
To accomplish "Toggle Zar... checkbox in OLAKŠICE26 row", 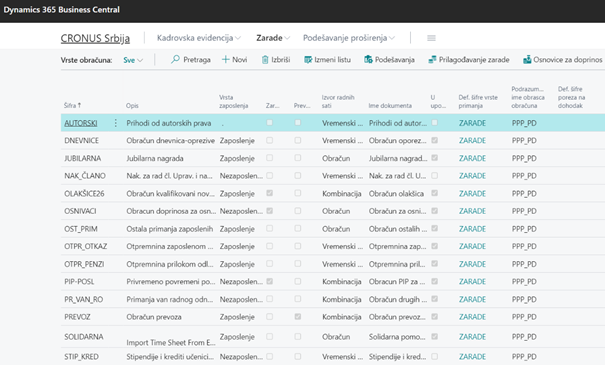I will pyautogui.click(x=269, y=193).
